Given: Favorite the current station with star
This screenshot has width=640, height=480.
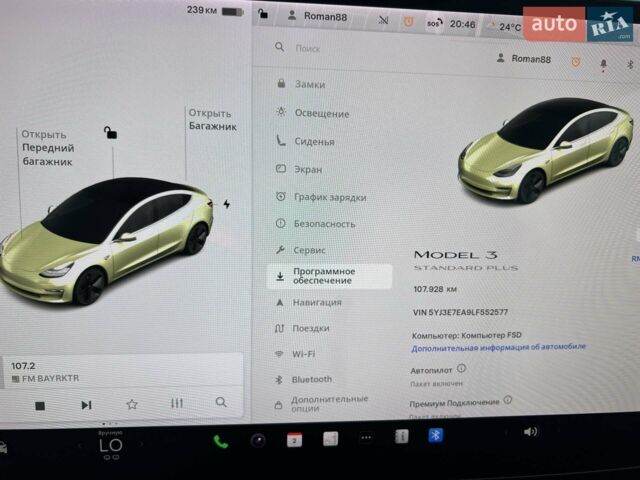Looking at the screenshot, I should (x=131, y=404).
